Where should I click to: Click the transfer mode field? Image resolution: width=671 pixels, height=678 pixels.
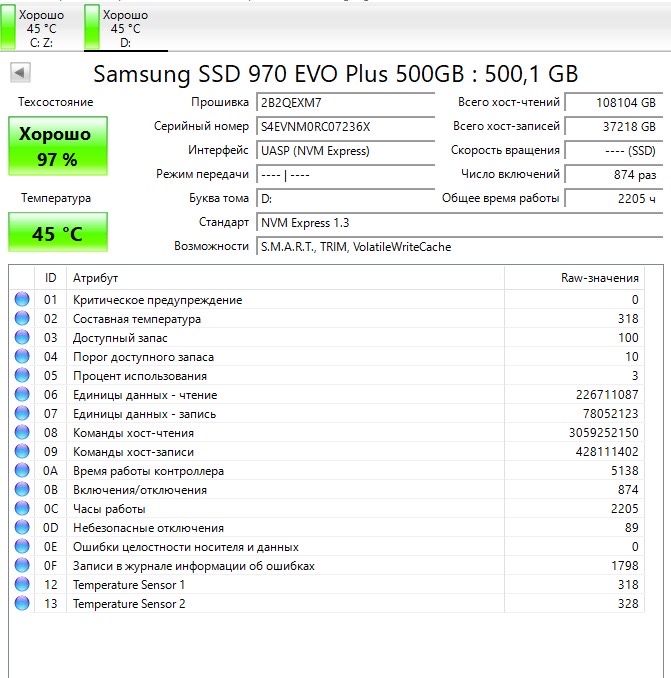(345, 175)
